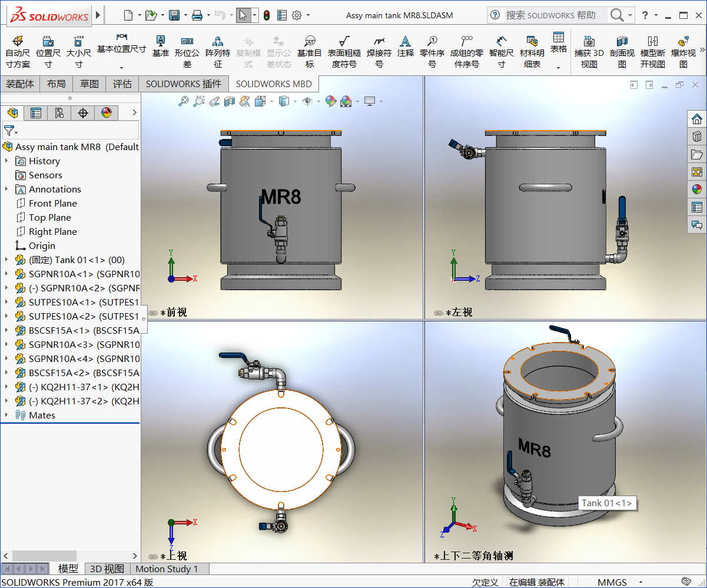Open the Options gear dropdown arrow
This screenshot has height=588, width=707.
pos(308,15)
